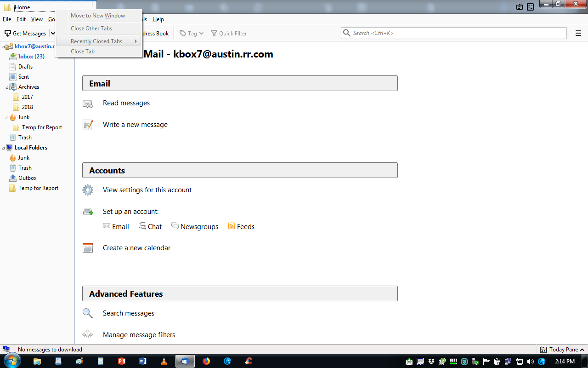Open Windows Explorer from the taskbar
Screen dimensions: 588x368
point(37,361)
